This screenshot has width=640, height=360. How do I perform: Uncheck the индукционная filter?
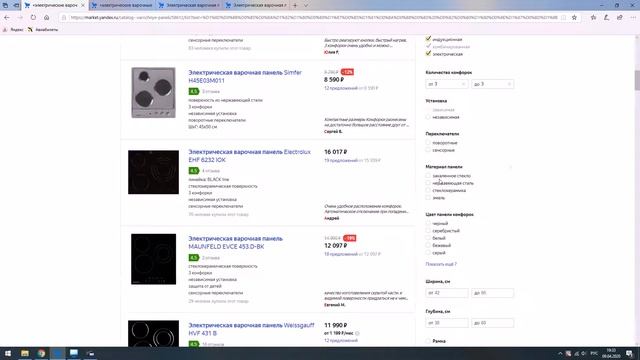[428, 39]
